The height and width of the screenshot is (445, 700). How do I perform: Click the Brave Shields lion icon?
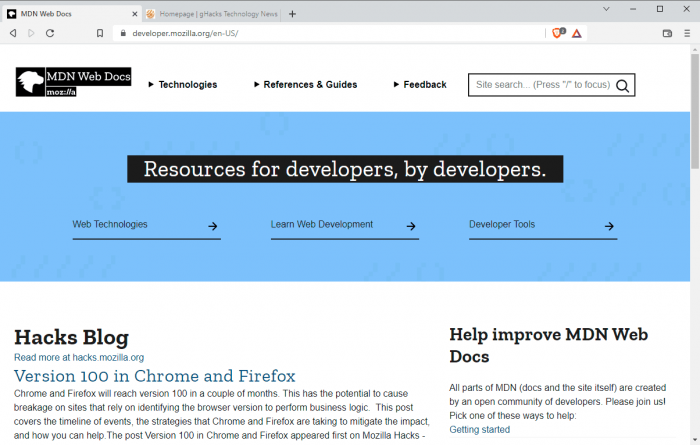558,33
